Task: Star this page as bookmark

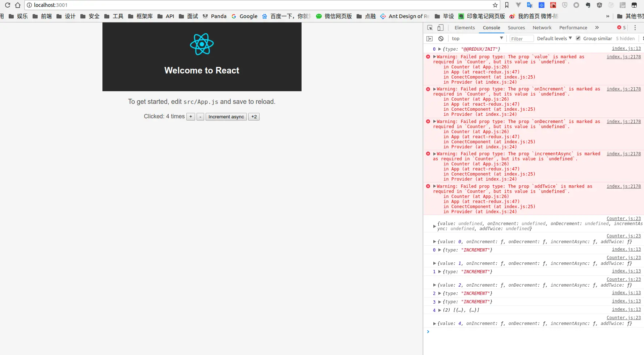Action: 495,5
